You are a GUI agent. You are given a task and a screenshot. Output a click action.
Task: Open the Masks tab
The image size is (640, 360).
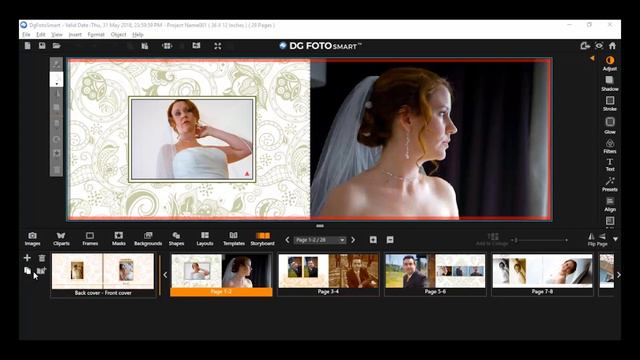tap(119, 239)
